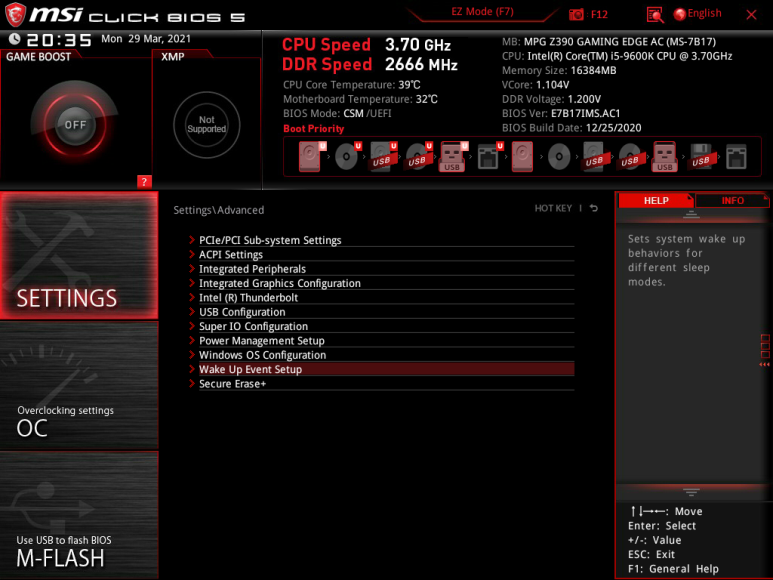The image size is (773, 580).
Task: Click the red arrows on right panel edge
Action: point(764,365)
